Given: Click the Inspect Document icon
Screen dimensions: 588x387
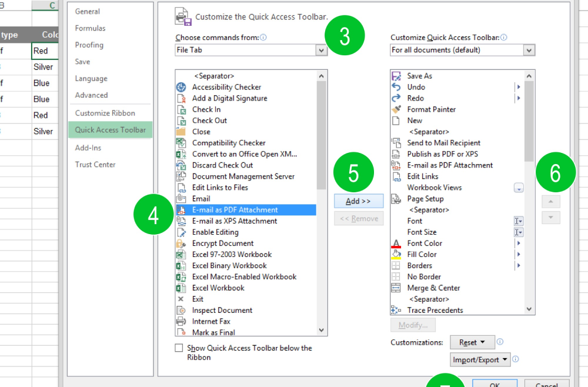Looking at the screenshot, I should tap(181, 310).
